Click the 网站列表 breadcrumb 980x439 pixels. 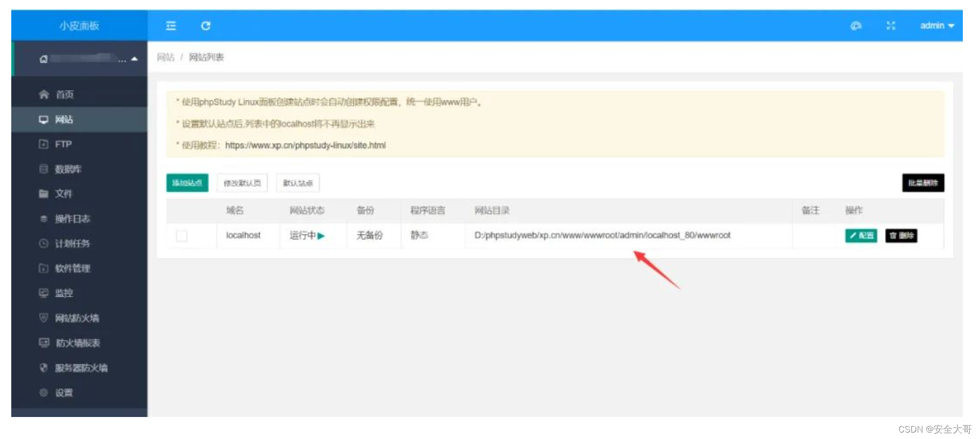pos(206,57)
